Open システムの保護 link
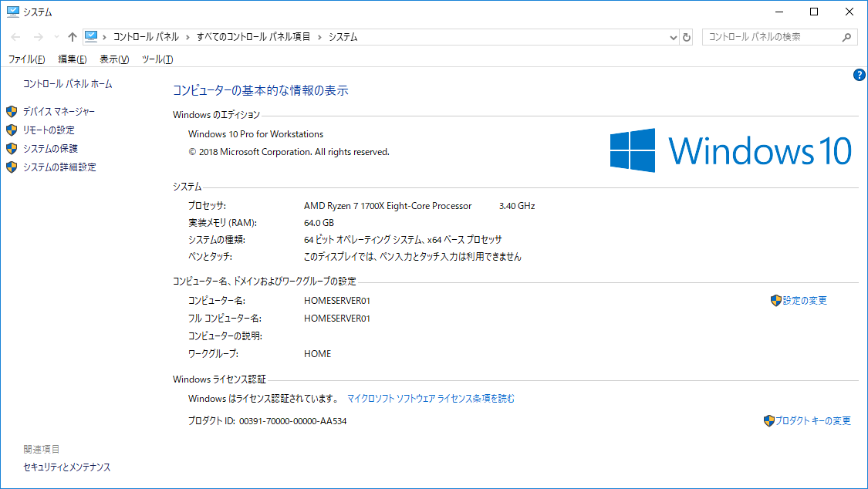This screenshot has height=489, width=868. point(50,148)
